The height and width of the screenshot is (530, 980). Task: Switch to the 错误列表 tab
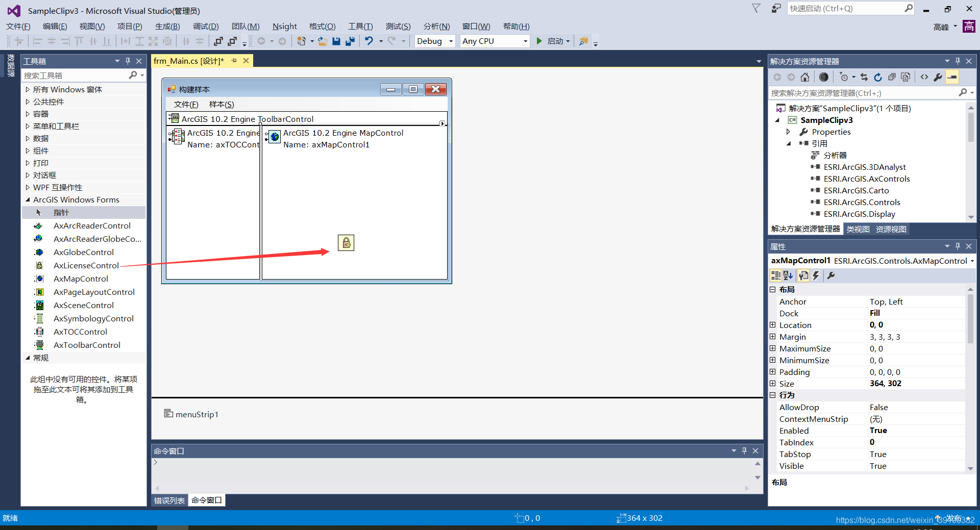pos(169,500)
